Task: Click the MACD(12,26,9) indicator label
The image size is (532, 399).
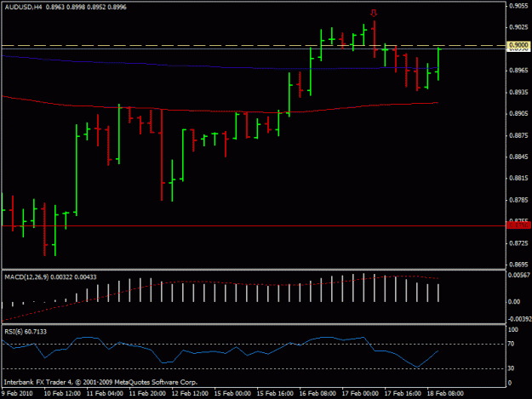Action: (x=26, y=277)
